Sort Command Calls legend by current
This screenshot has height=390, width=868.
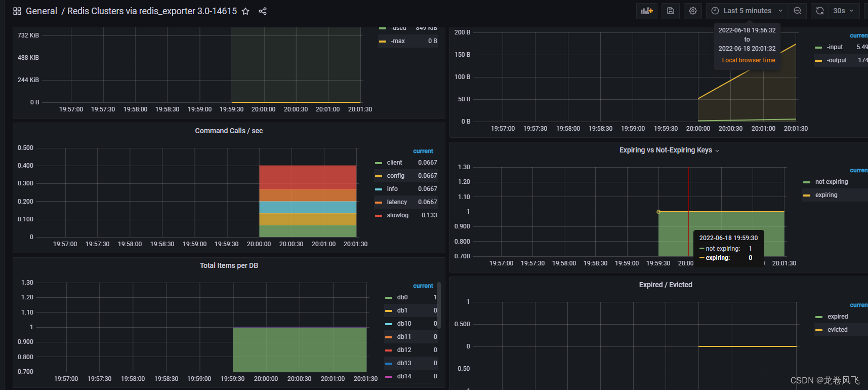(x=423, y=151)
